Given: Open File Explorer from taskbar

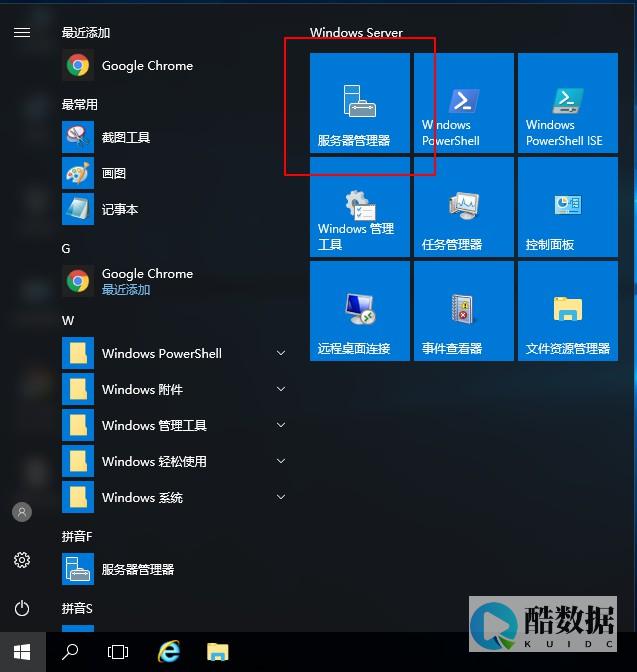Looking at the screenshot, I should pyautogui.click(x=218, y=652).
